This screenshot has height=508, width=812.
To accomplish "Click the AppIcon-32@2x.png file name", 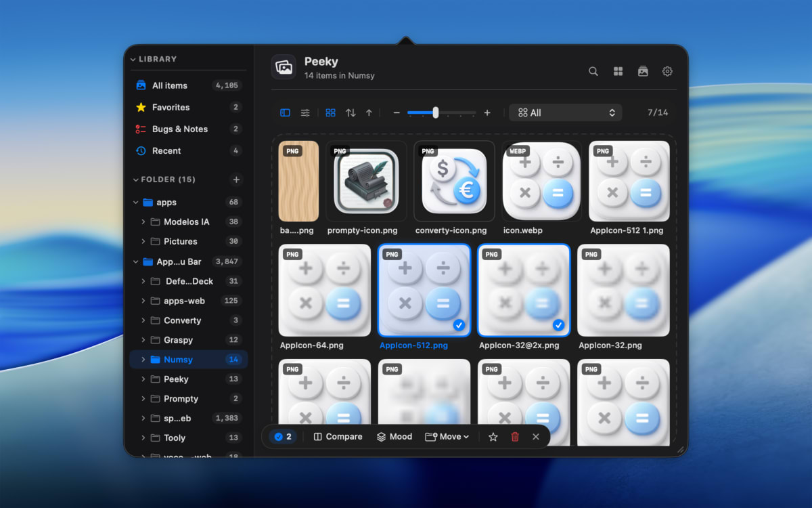I will click(519, 345).
